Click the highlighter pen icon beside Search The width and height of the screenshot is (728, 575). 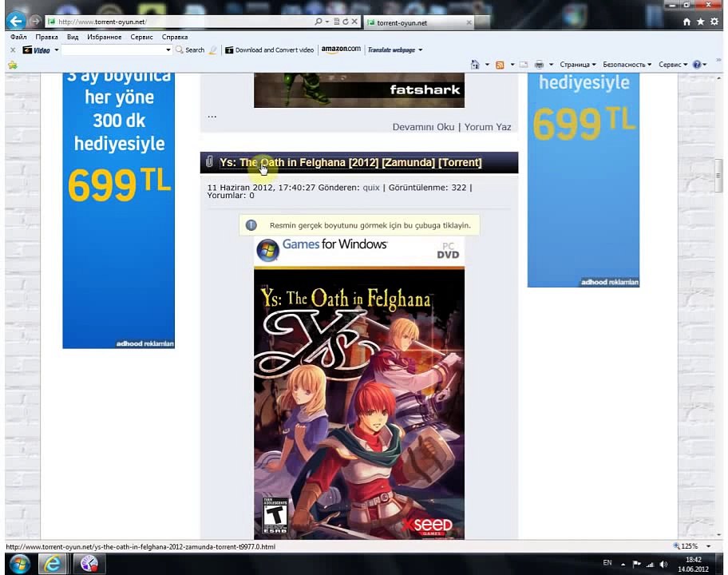click(x=212, y=50)
